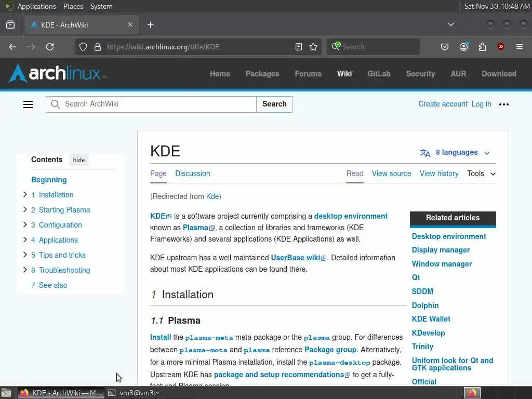Open the Tools dropdown menu
Screen dimensions: 532x399
[482, 174]
